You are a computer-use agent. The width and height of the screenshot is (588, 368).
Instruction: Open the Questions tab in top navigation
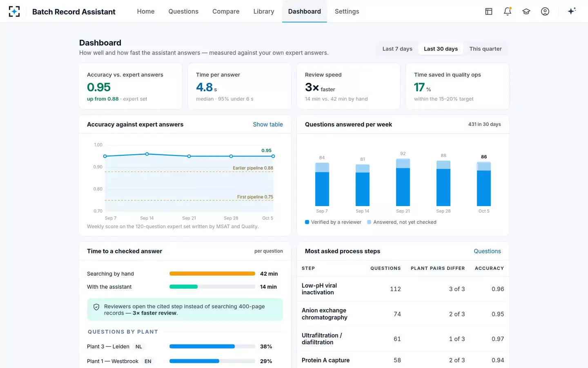183,11
